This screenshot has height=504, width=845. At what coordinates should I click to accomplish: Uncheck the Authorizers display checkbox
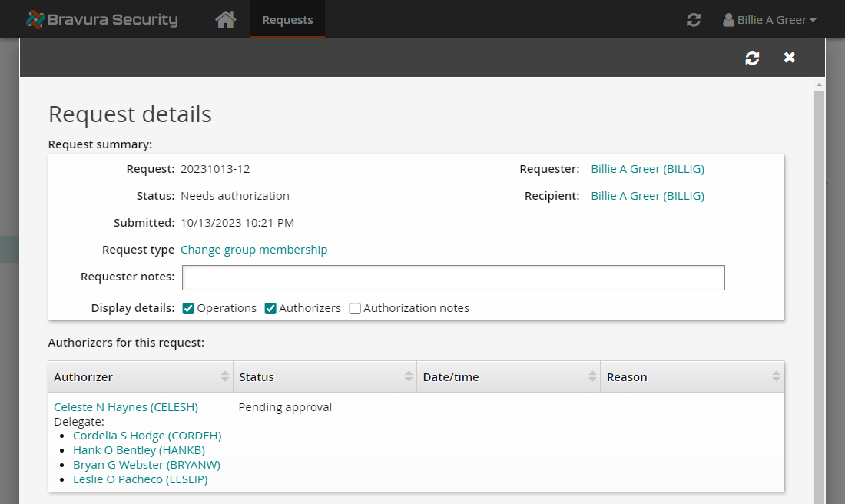270,308
